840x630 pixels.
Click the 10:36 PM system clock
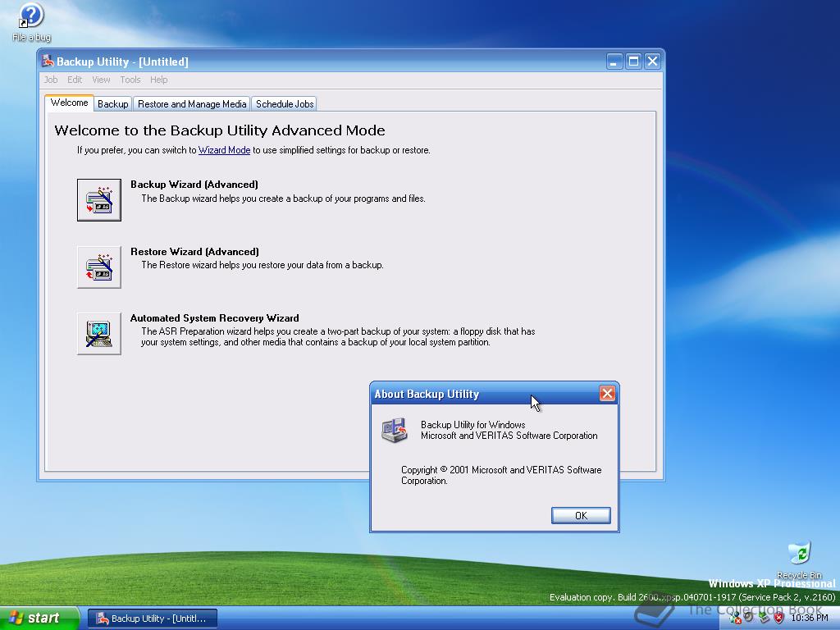pyautogui.click(x=810, y=619)
